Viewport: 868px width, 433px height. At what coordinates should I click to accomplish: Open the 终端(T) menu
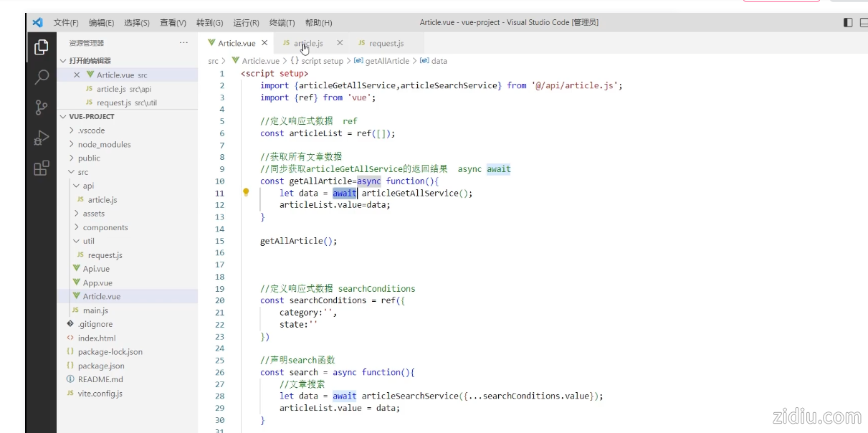[282, 23]
